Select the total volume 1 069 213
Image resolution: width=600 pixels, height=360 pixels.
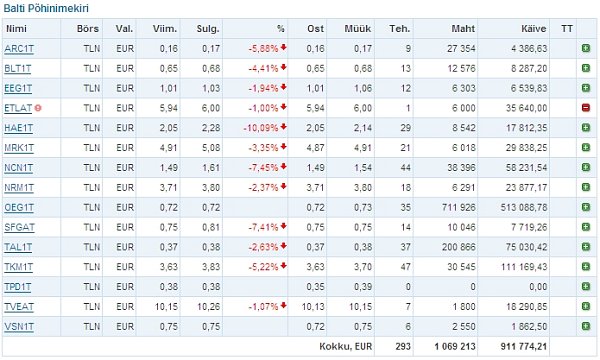pyautogui.click(x=455, y=347)
